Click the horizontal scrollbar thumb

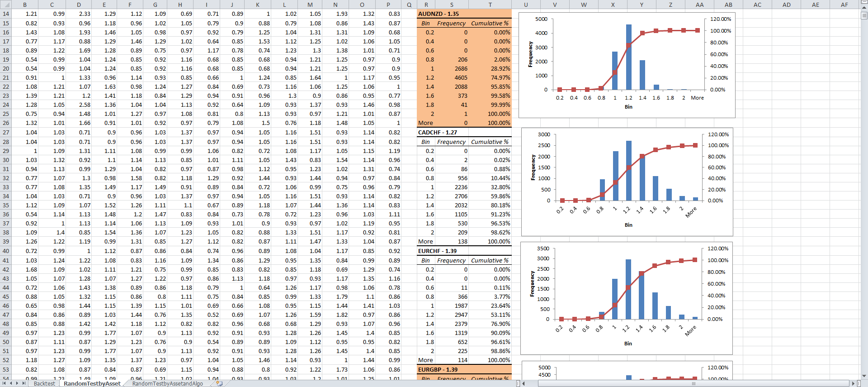693,383
